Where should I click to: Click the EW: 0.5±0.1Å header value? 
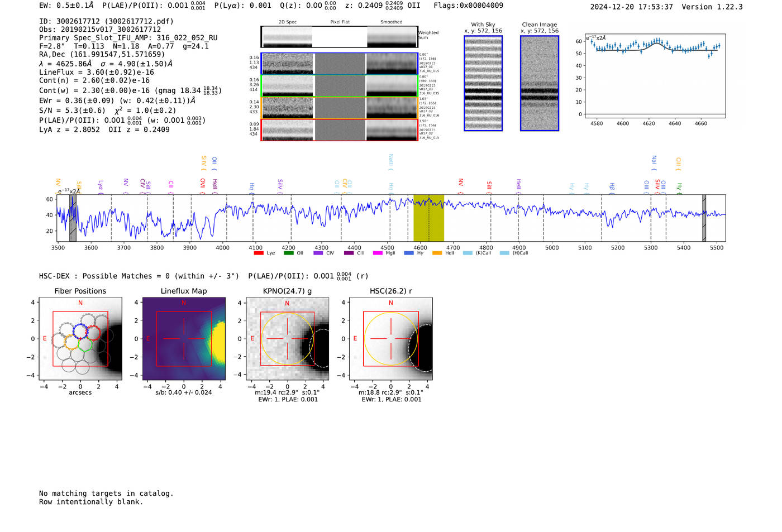click(x=66, y=6)
